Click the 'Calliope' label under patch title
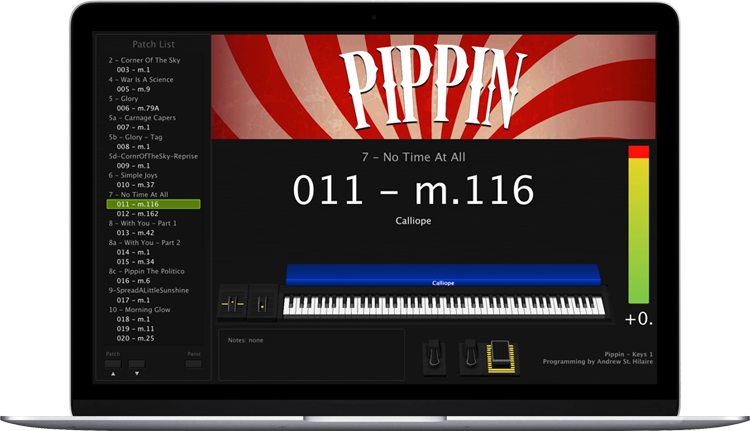The image size is (750, 431). click(x=413, y=221)
